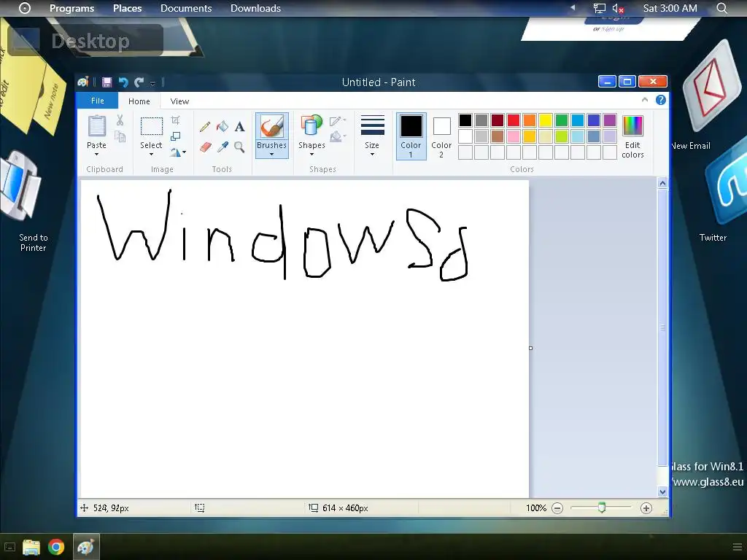Select the Eraser tool
Screen dimensions: 747x560
[205, 147]
